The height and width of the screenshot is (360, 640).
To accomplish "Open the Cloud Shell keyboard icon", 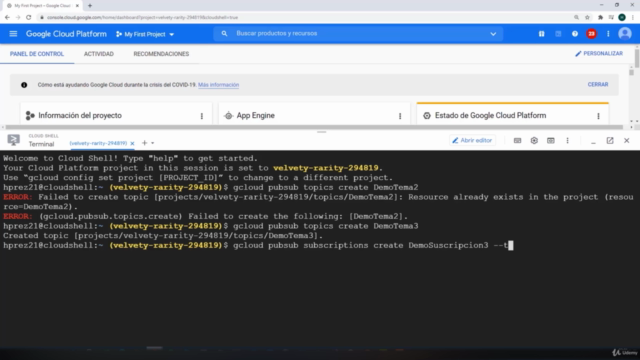I will coord(517,140).
